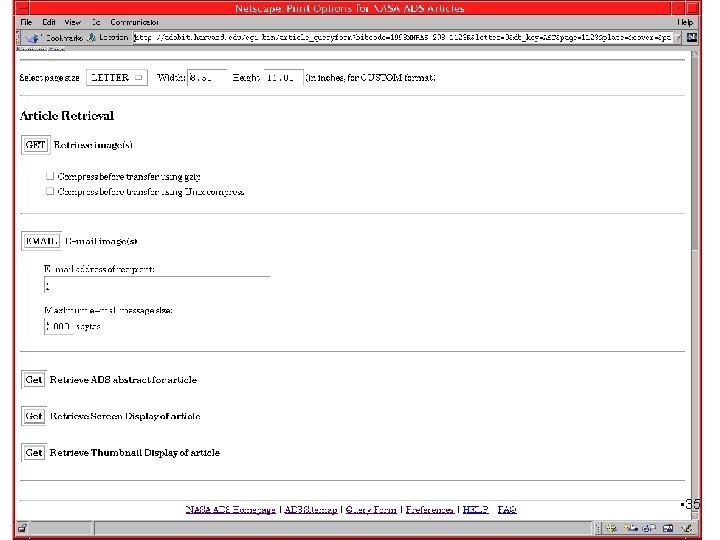The image size is (720, 540).
Task: Enable compress using Unix compress checkbox
Action: [50, 191]
